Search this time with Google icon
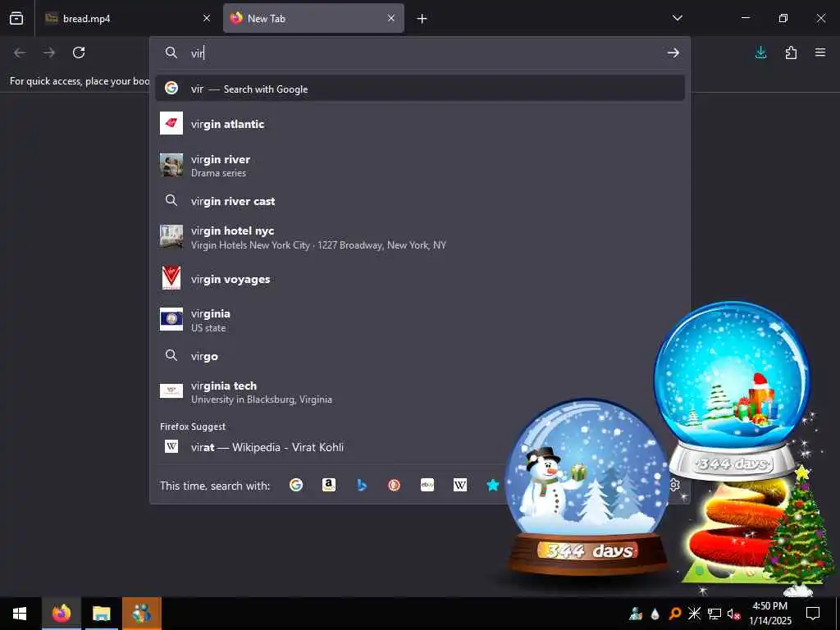840x630 pixels. (x=295, y=485)
